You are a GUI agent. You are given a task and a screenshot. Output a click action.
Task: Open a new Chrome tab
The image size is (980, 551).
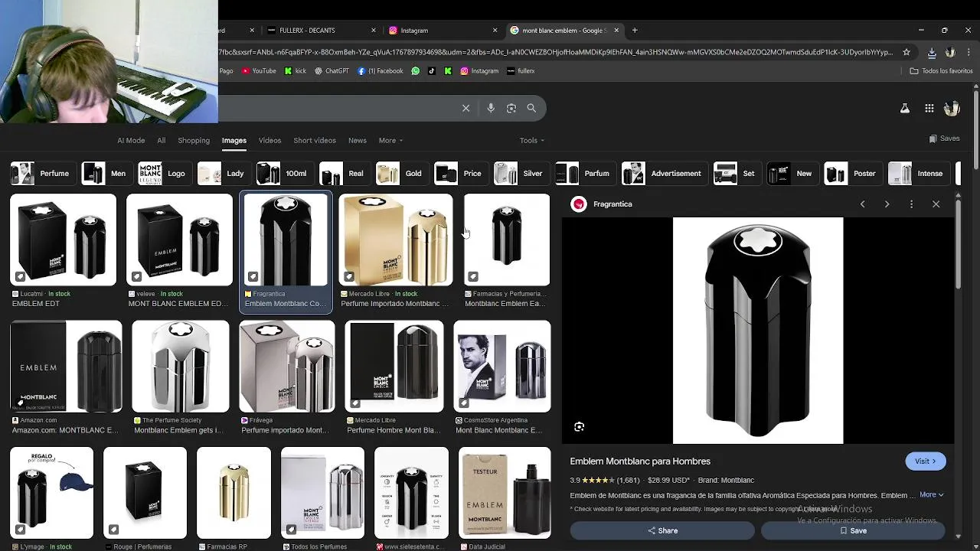pyautogui.click(x=634, y=31)
